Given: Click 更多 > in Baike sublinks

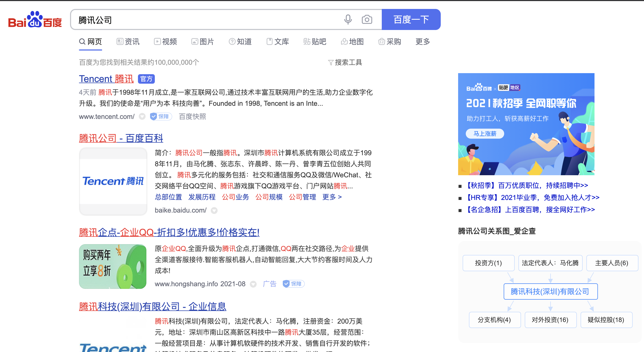Looking at the screenshot, I should [x=332, y=197].
